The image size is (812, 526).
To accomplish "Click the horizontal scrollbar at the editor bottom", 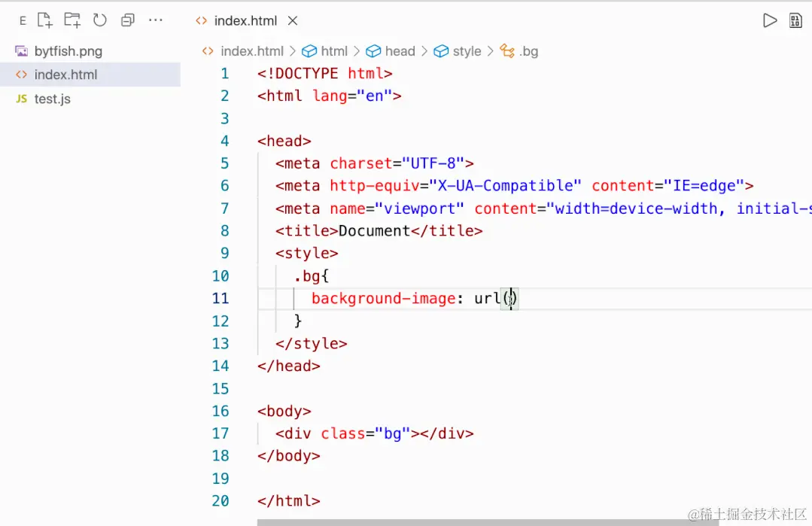I will coord(488,522).
